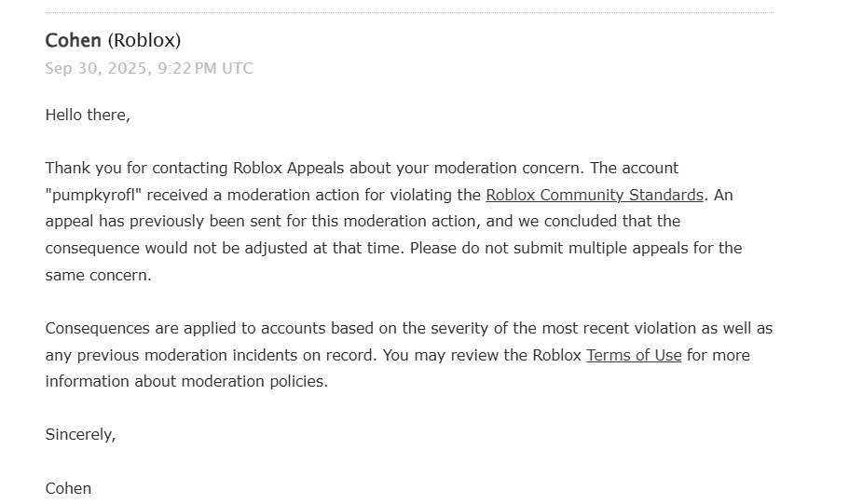Click the "same concern." line
This screenshot has width=849, height=504.
click(x=99, y=275)
